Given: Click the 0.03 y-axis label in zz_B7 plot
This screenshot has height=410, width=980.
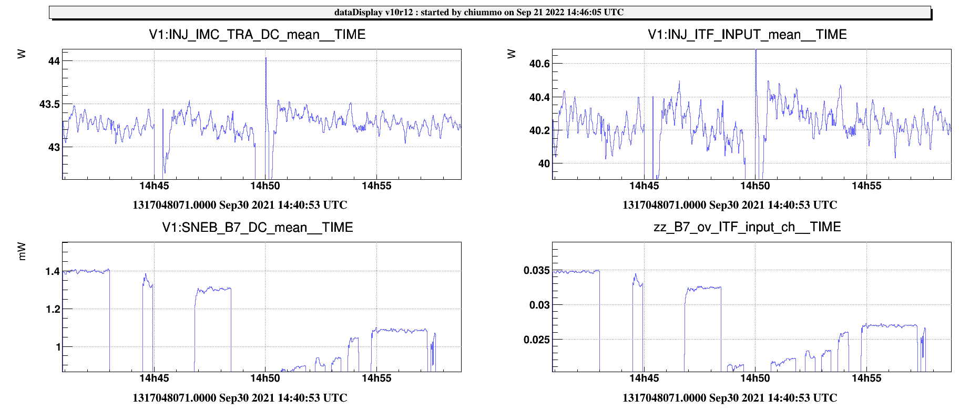Looking at the screenshot, I should tap(539, 305).
